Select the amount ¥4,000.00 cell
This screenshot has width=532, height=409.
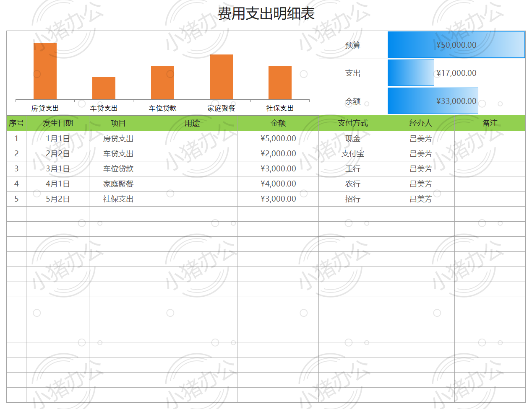[x=278, y=184]
